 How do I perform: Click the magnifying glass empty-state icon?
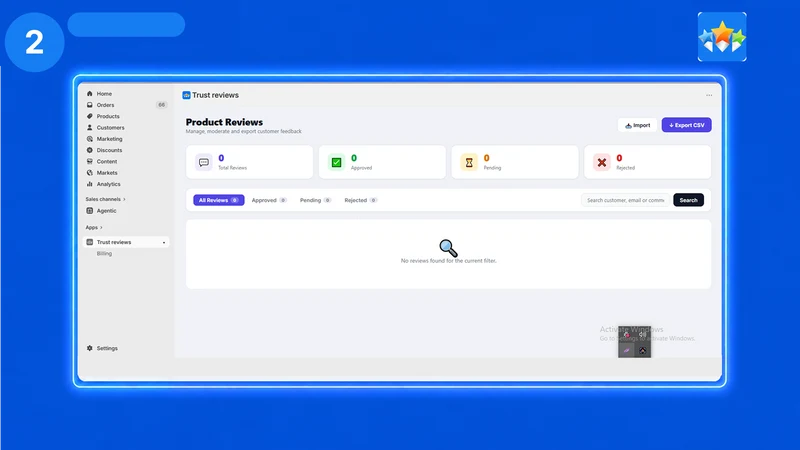[448, 248]
